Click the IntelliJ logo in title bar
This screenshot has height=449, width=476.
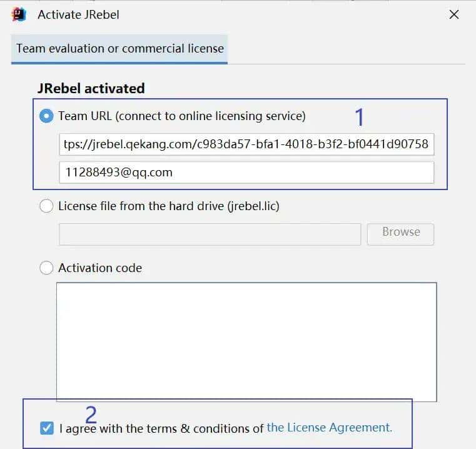pyautogui.click(x=19, y=14)
